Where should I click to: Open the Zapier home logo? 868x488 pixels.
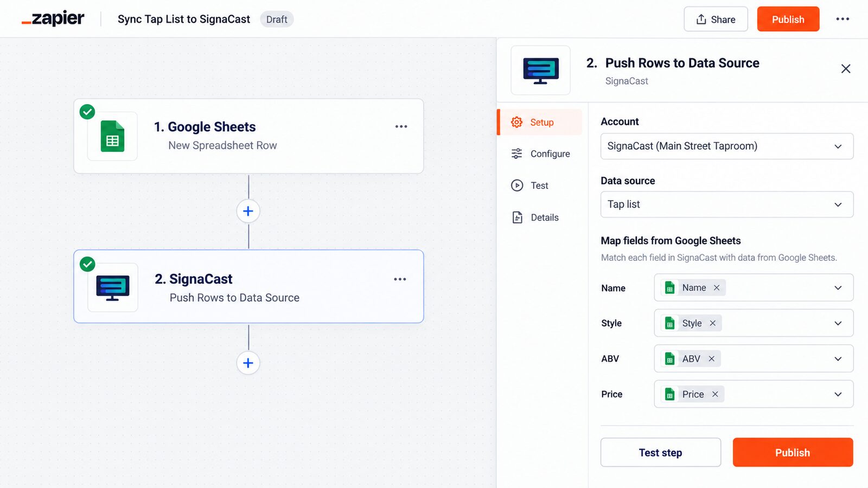(53, 19)
